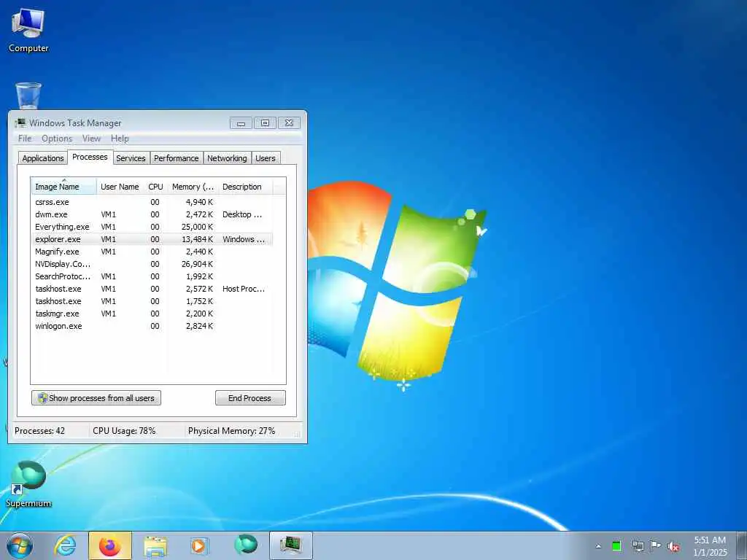Click the Show desktop strip
The image size is (747, 560).
click(743, 545)
